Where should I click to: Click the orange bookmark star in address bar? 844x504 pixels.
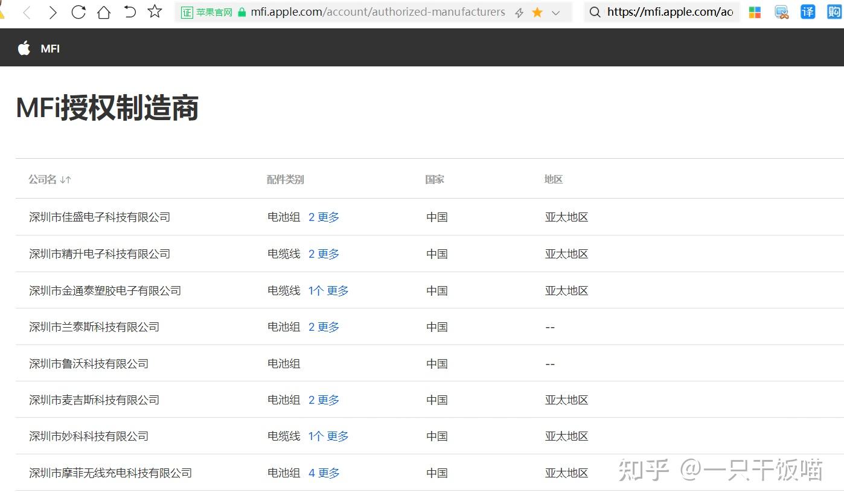[x=537, y=12]
